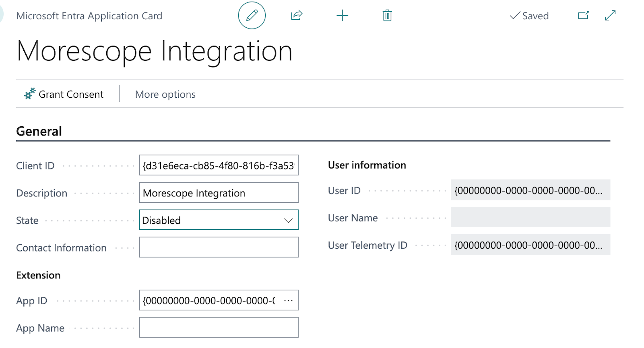The image size is (644, 348).
Task: Click the Contact Information input field
Action: point(219,247)
